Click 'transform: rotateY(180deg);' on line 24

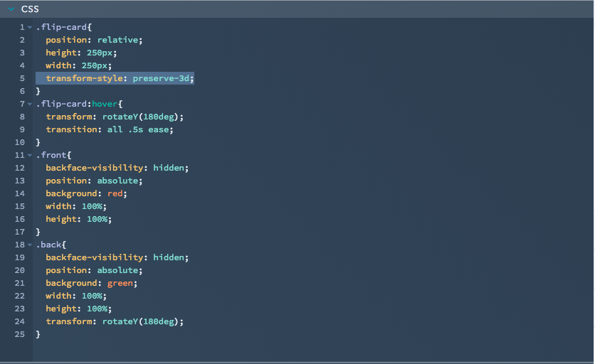(x=115, y=321)
